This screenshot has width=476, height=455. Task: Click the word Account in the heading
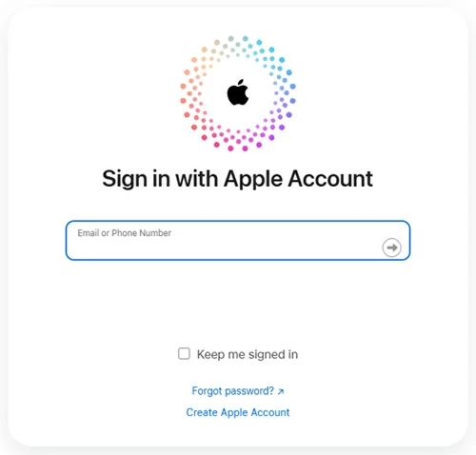pyautogui.click(x=330, y=178)
